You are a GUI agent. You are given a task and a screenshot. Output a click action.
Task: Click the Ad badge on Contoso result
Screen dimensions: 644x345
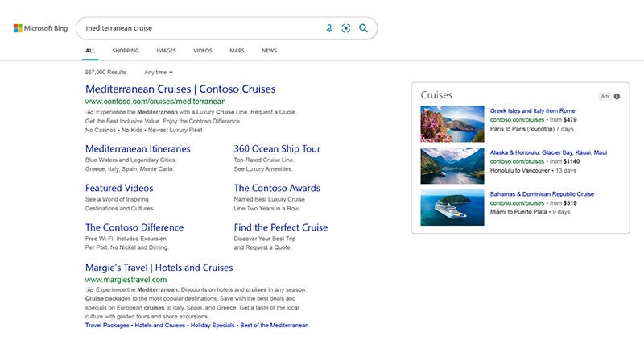click(90, 112)
